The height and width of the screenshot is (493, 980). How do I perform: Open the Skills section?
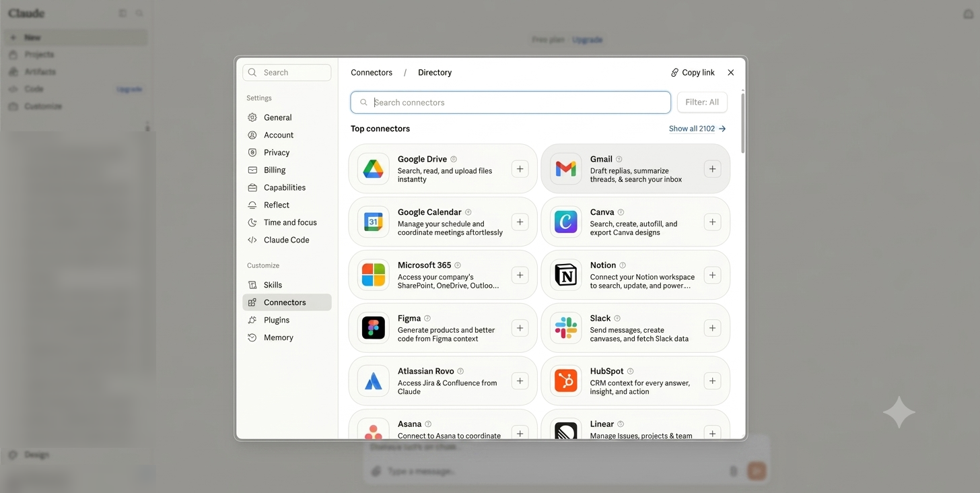(287, 285)
